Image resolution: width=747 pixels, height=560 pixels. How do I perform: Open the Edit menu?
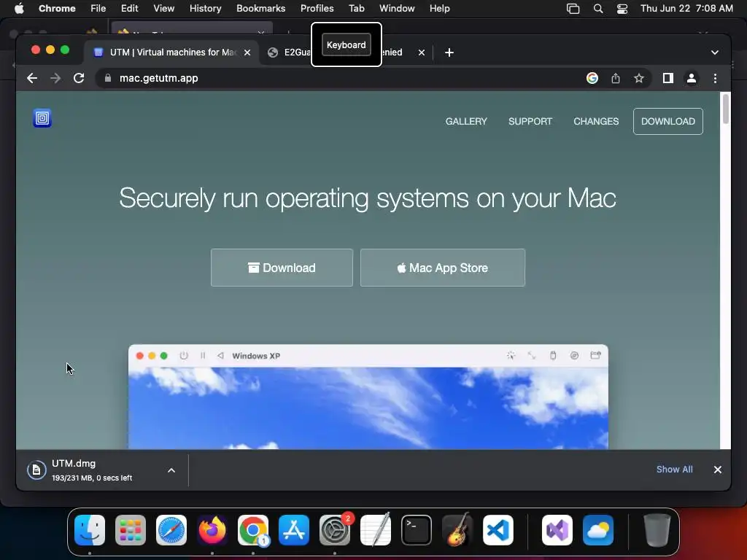coord(129,8)
